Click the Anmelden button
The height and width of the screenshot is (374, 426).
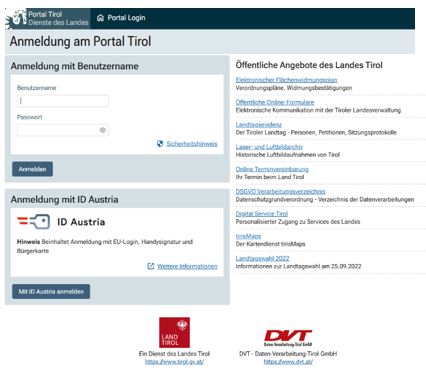pos(32,169)
